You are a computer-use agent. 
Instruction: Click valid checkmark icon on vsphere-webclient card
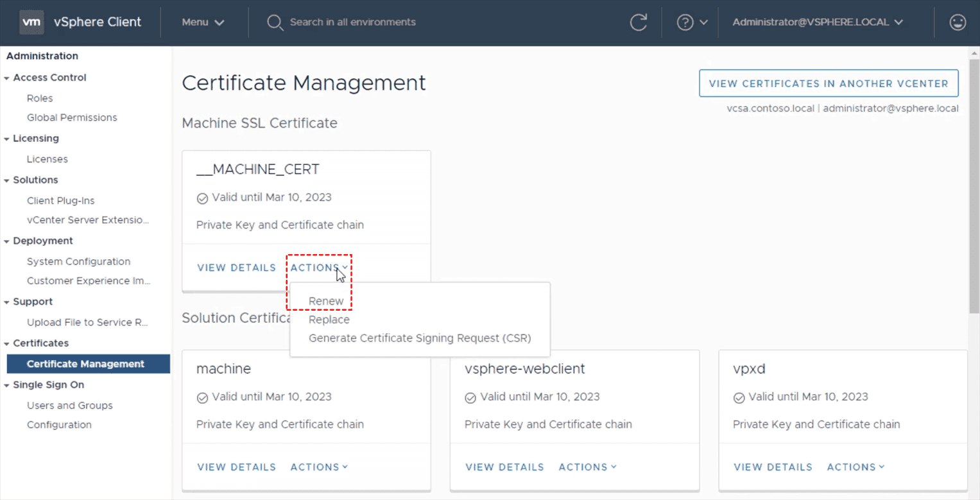click(470, 398)
